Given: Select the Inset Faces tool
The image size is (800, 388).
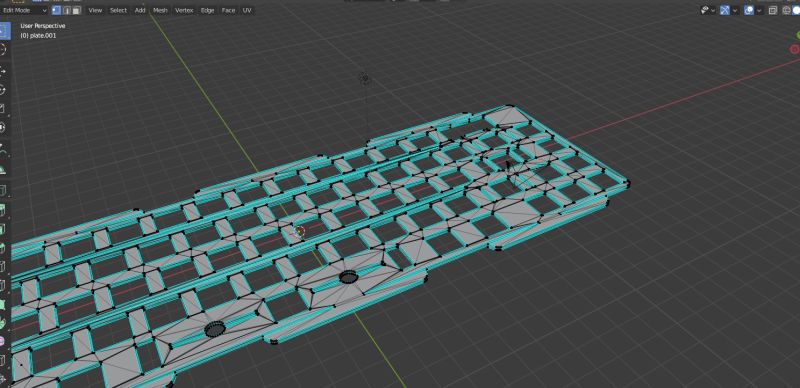Looking at the screenshot, I should pos(3,229).
